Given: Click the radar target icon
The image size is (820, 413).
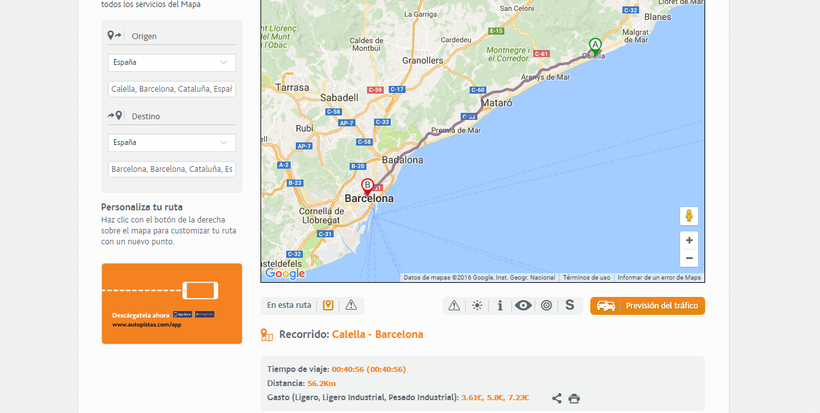Looking at the screenshot, I should pyautogui.click(x=546, y=305).
